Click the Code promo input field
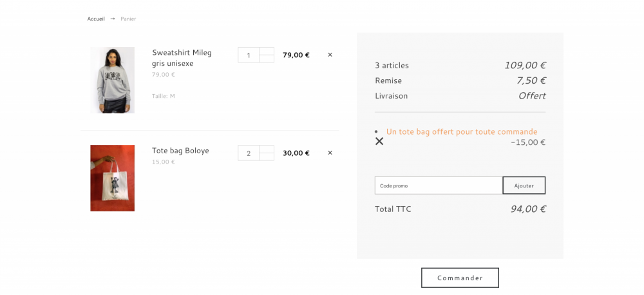This screenshot has width=644, height=295. tap(439, 186)
